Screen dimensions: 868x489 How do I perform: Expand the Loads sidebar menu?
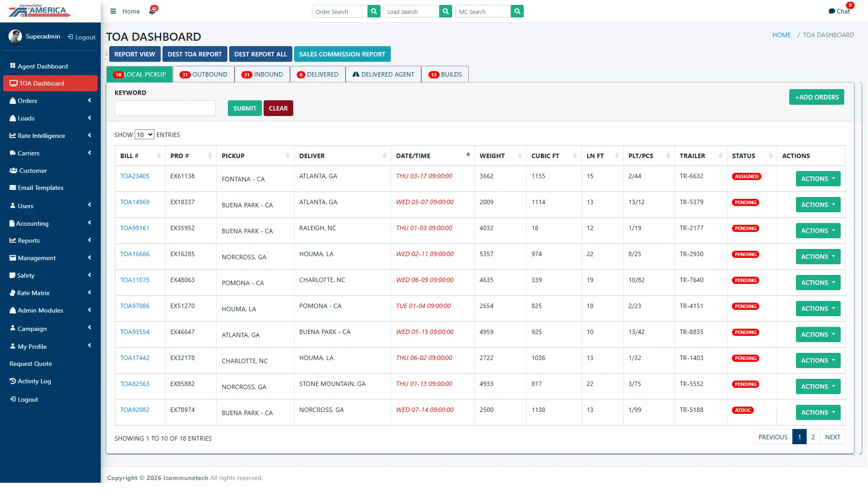50,118
